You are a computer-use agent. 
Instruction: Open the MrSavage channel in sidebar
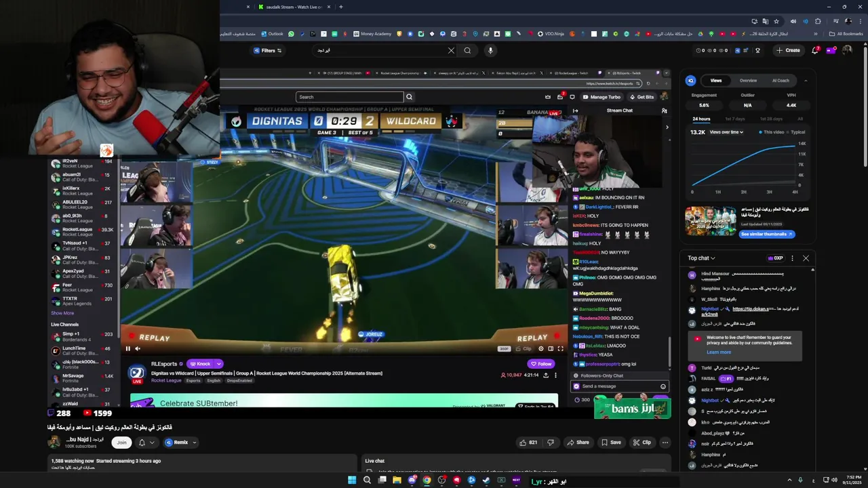(82, 378)
